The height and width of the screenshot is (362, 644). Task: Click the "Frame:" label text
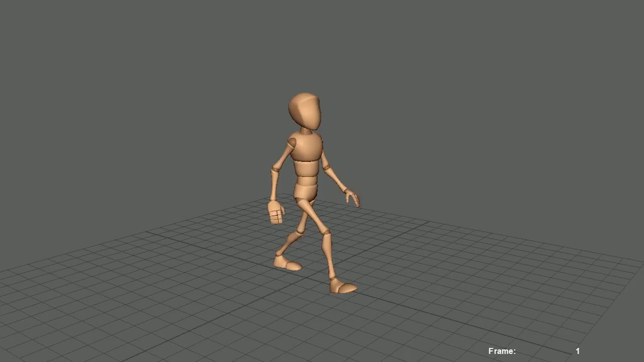[x=502, y=351]
